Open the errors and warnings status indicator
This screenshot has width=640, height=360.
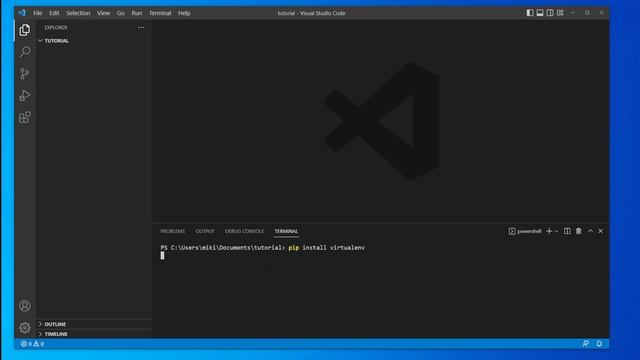coord(32,344)
